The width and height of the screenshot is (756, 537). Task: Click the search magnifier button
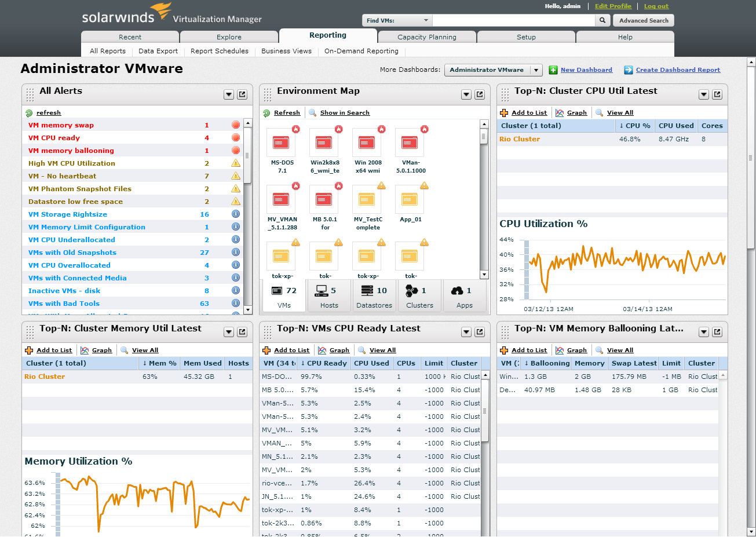pos(602,20)
